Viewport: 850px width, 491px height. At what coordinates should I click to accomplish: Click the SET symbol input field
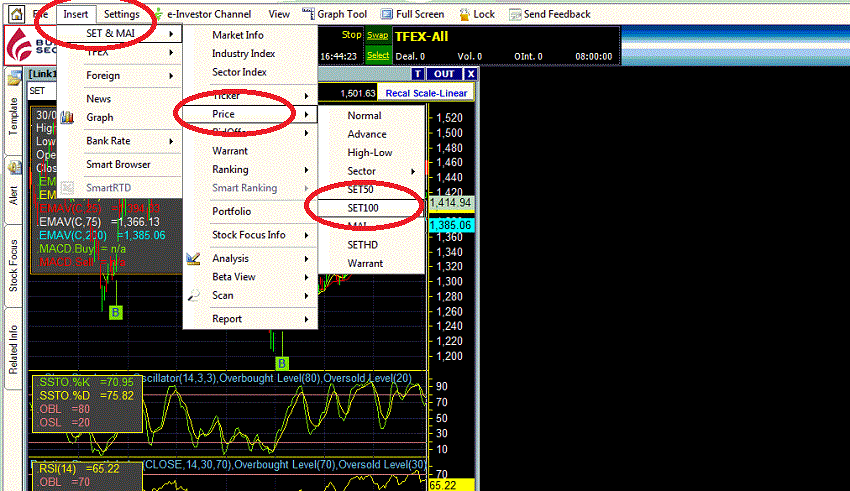pyautogui.click(x=42, y=91)
